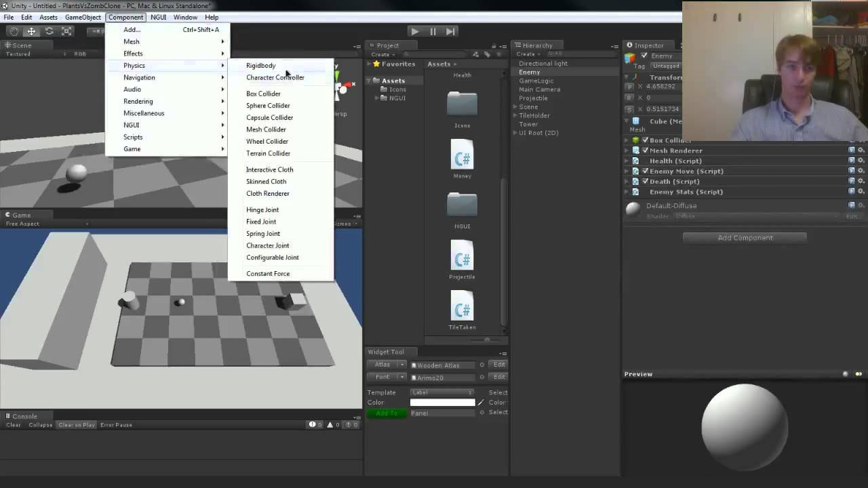Choose Box Collider from Physics submenu
Viewport: 868px width, 488px height.
click(x=281, y=94)
